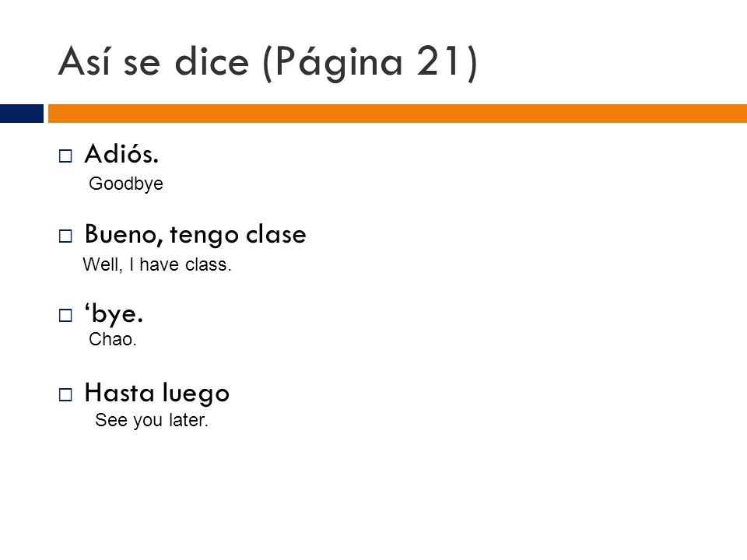Click the dark blue accent block
The image size is (747, 560).
(x=22, y=114)
